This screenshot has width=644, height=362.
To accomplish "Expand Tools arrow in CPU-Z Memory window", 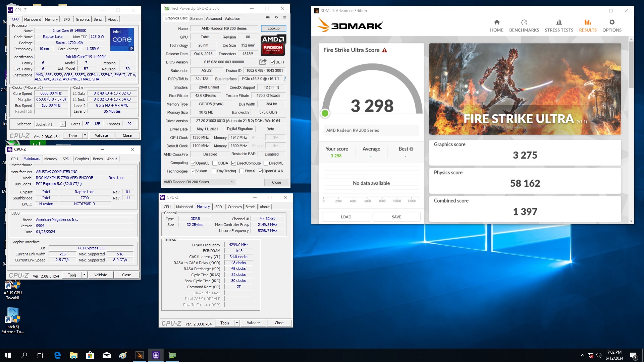I will (237, 323).
